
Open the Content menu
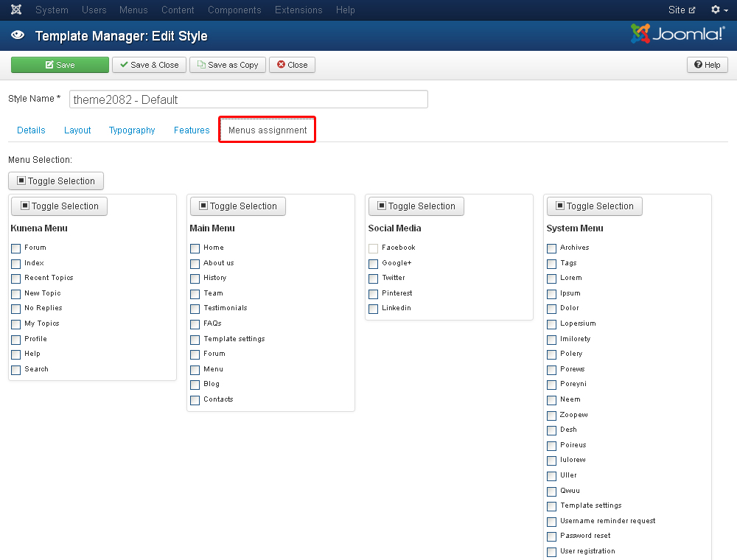tap(178, 10)
